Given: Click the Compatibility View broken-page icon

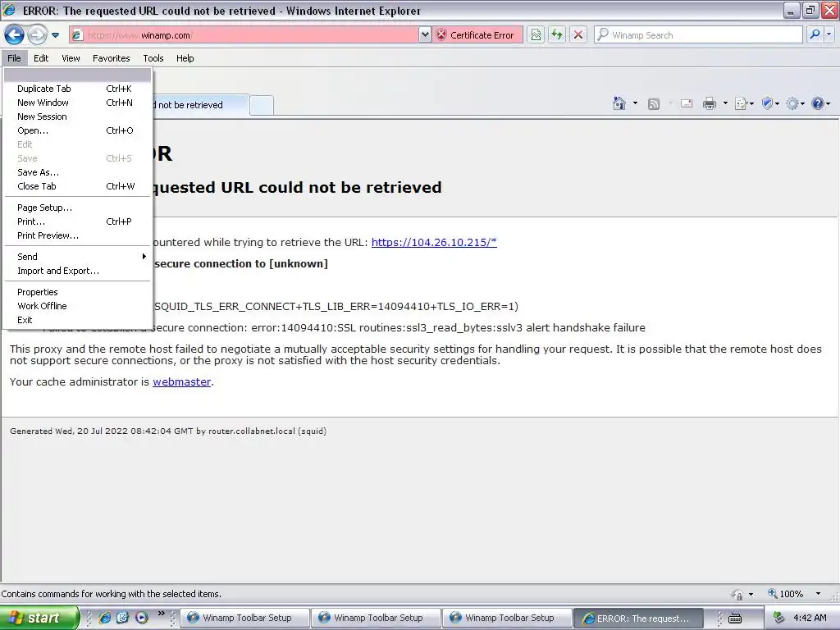Looking at the screenshot, I should tap(536, 35).
